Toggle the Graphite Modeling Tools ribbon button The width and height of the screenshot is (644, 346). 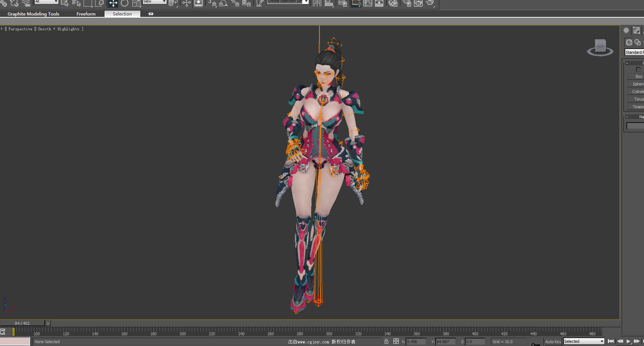click(356, 3)
